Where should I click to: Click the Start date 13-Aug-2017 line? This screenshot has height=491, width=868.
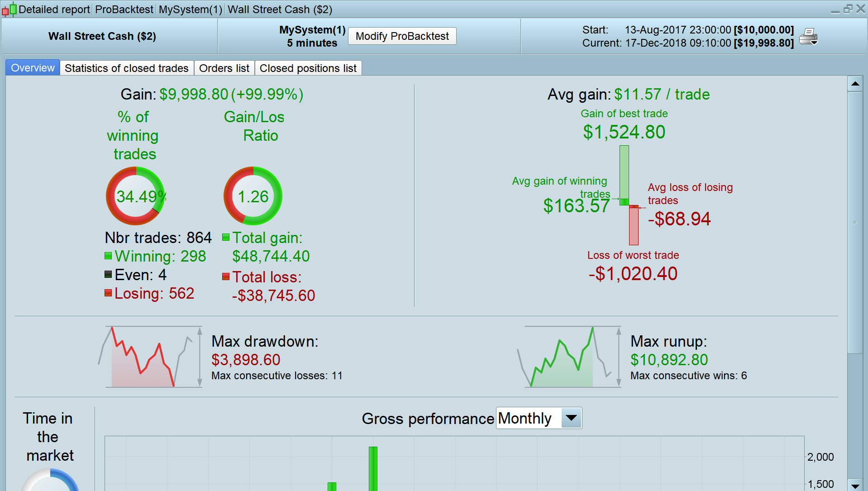tap(688, 30)
